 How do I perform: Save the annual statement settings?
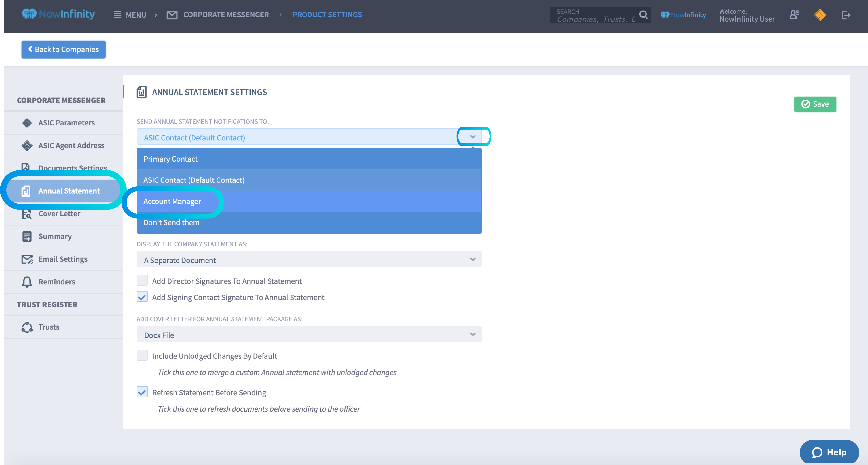tap(815, 104)
